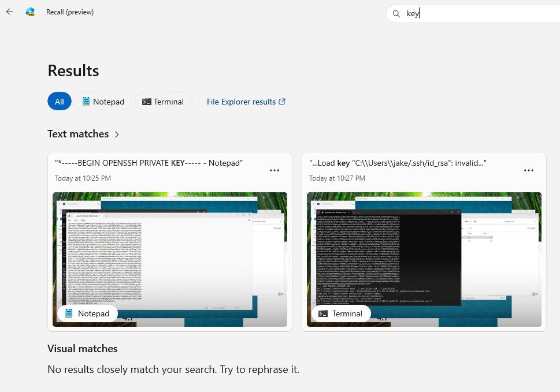The width and height of the screenshot is (560, 392).
Task: Click the Results heading
Action: tap(73, 70)
